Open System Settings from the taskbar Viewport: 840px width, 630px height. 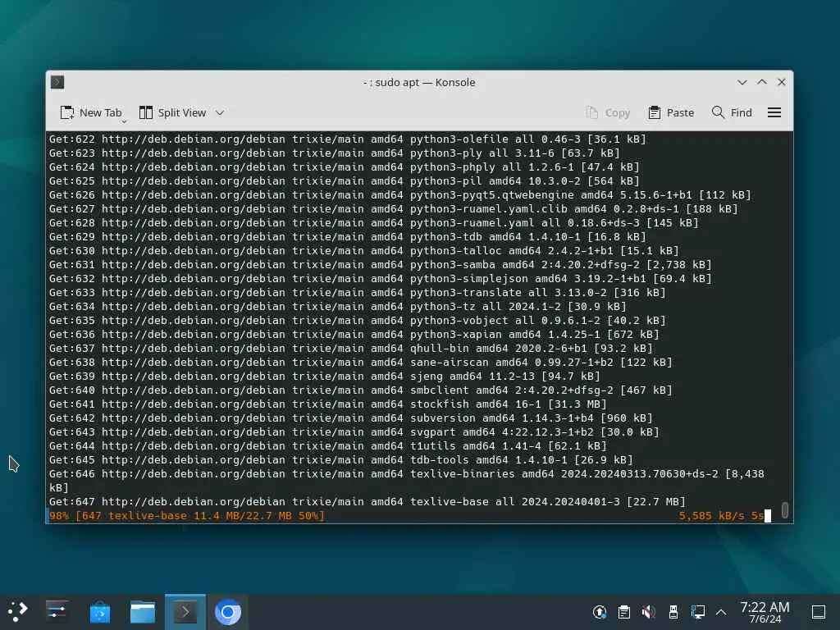click(57, 612)
